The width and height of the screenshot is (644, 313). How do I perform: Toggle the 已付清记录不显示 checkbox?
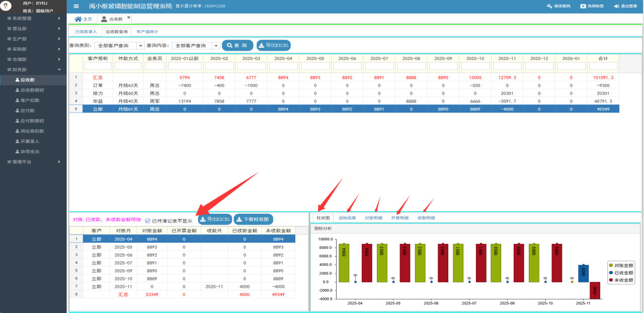click(147, 221)
